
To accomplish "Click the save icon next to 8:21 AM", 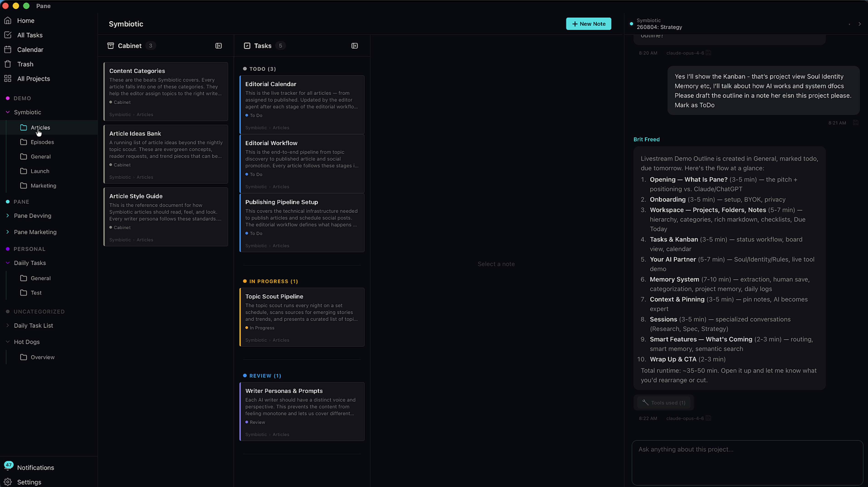I will point(856,123).
